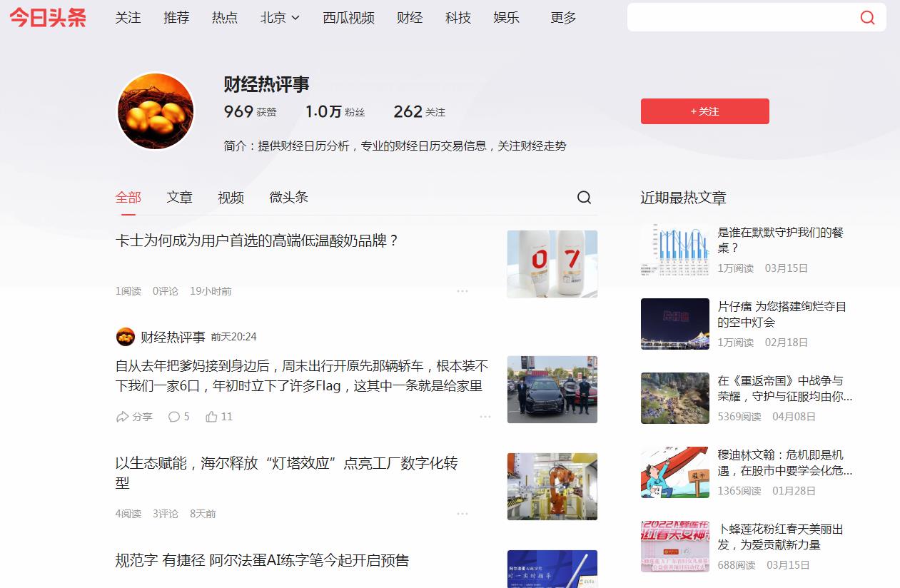Click the 262 关注 following count
Screen dimensions: 900x588
point(419,111)
